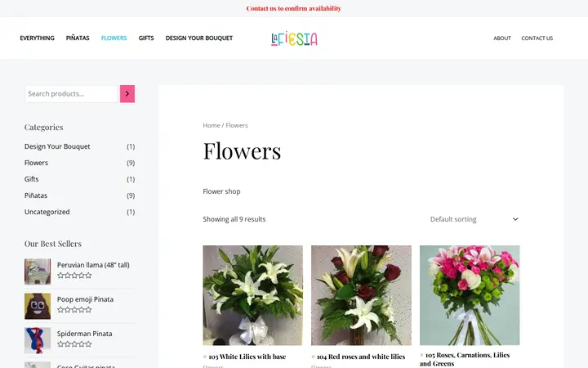588x368 pixels.
Task: Open the 103 White Lilies product image
Action: coord(252,295)
